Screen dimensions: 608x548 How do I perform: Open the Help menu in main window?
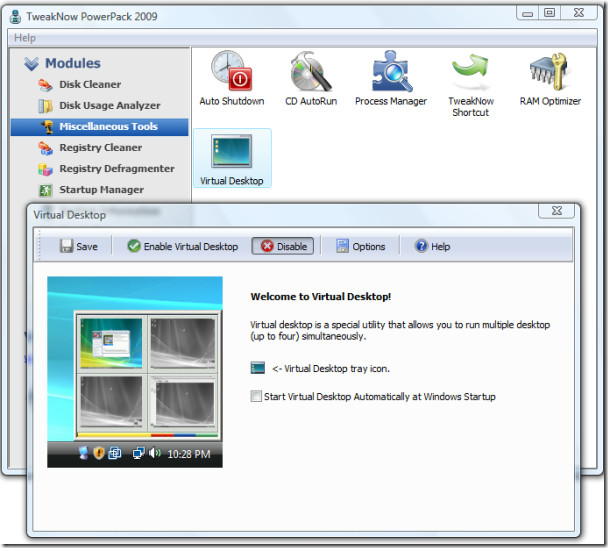[25, 38]
